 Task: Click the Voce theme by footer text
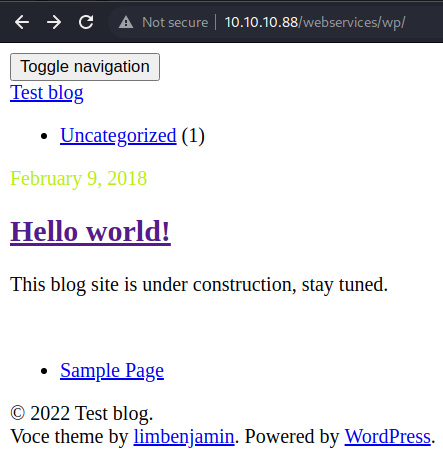point(69,436)
